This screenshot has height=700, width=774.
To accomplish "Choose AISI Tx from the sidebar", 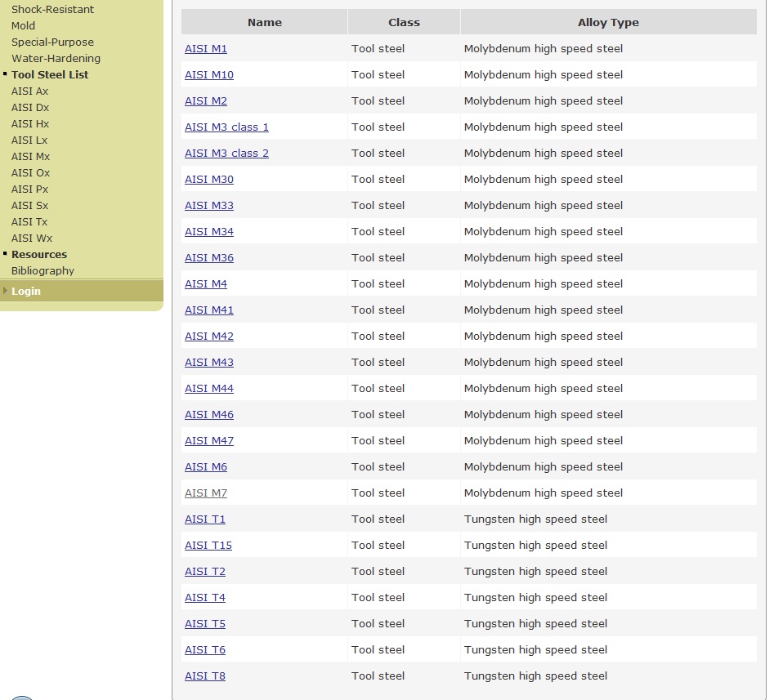I will click(29, 222).
